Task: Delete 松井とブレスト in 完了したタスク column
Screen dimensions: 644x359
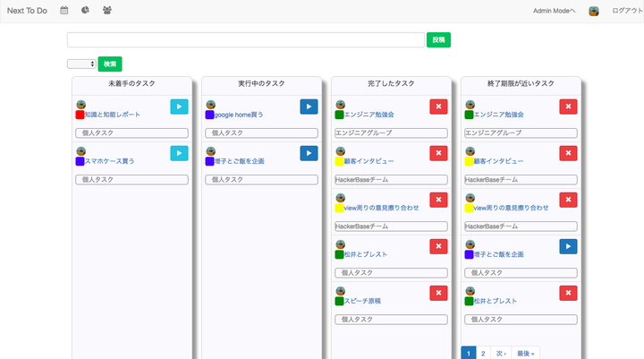Action: click(x=438, y=246)
